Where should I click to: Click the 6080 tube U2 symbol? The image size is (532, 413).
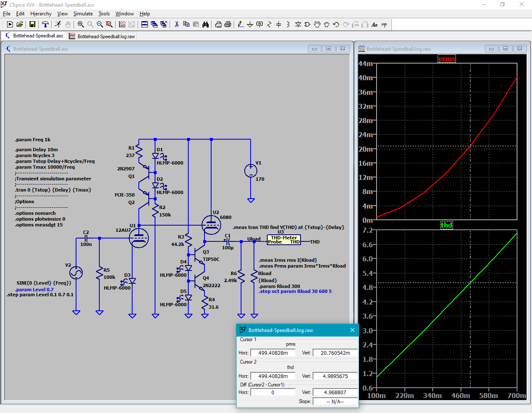211,225
